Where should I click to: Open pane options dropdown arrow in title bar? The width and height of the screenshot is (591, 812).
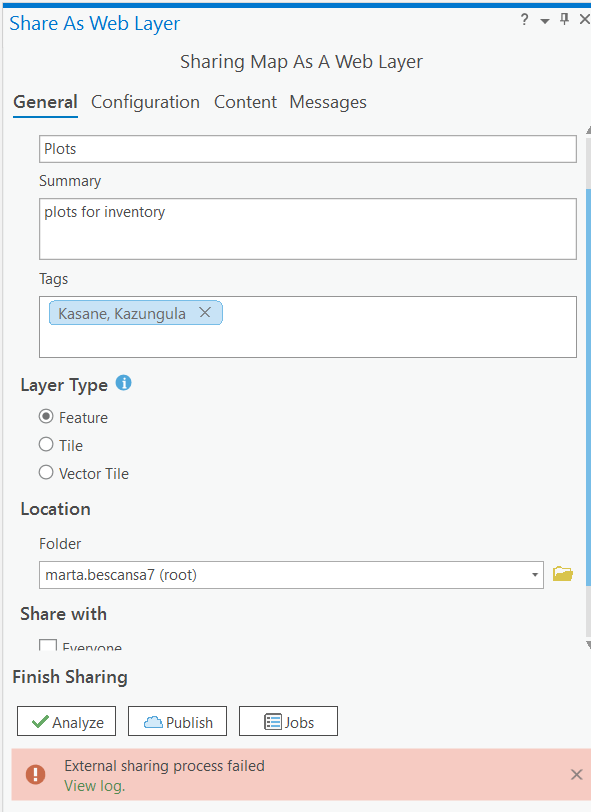click(x=544, y=21)
